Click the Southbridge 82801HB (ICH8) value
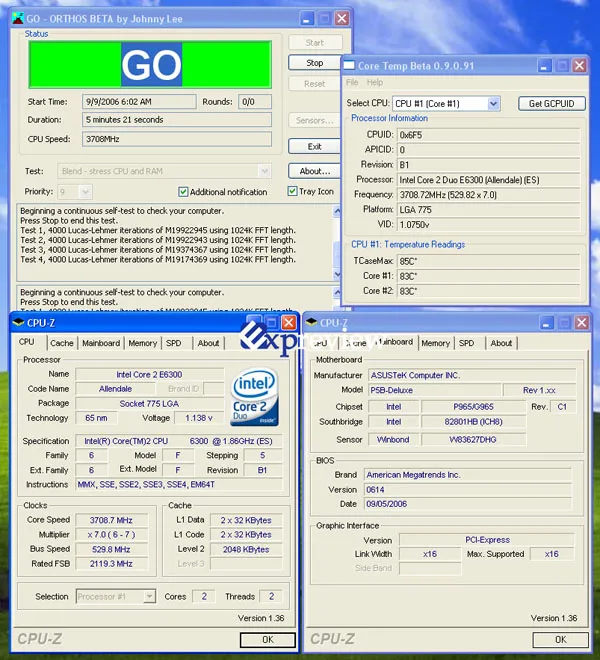The width and height of the screenshot is (600, 660). [x=473, y=422]
